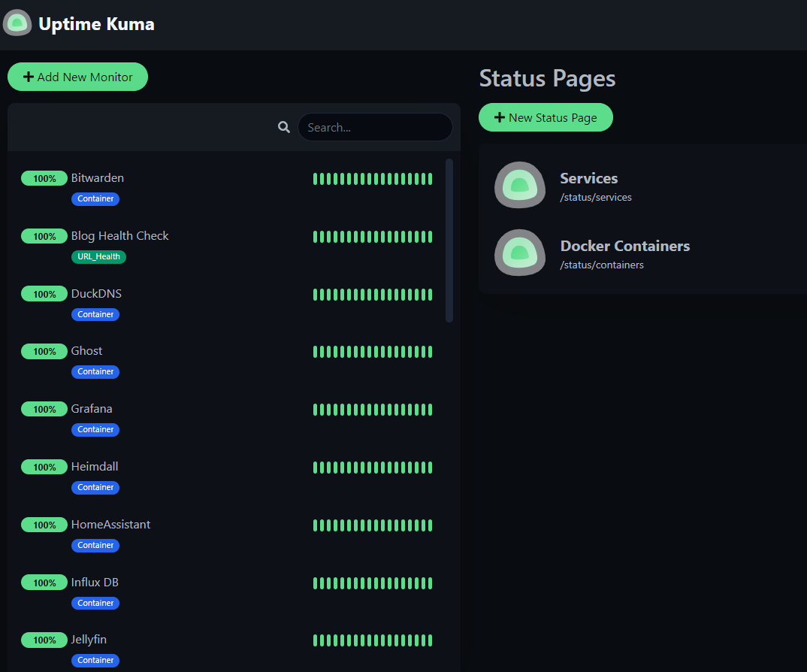This screenshot has height=672, width=807.
Task: Focus the monitor Search field
Action: coord(375,127)
